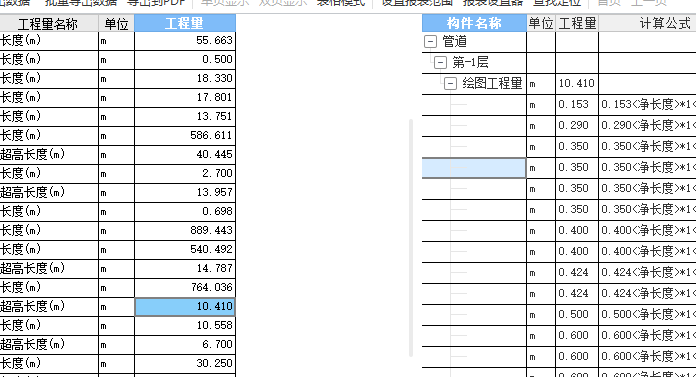Open the 报表设置器 tool

click(x=493, y=3)
